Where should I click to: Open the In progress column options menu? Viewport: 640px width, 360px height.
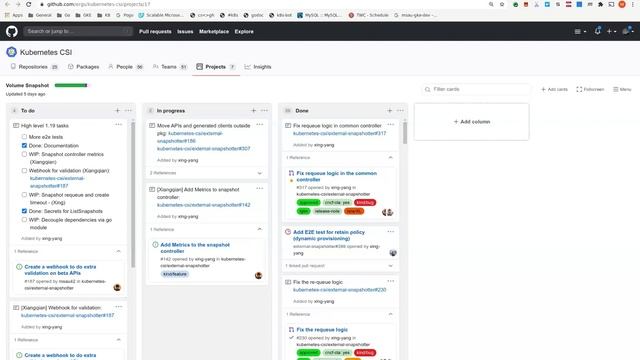[264, 111]
